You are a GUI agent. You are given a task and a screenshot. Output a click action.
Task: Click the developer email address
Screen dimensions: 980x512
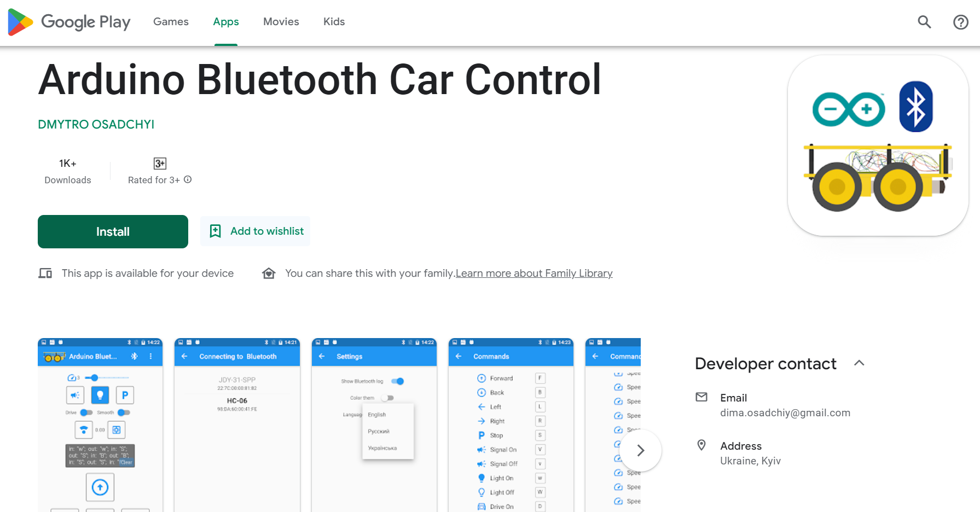[785, 413]
